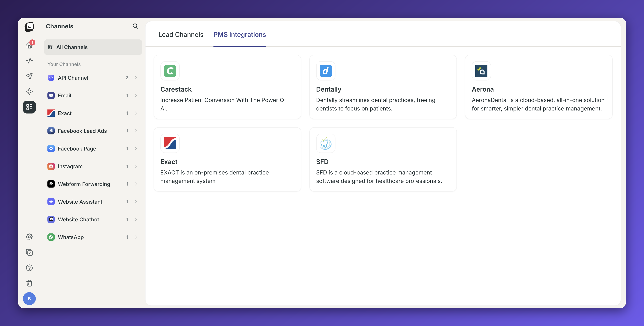The height and width of the screenshot is (326, 644).
Task: Select the PMS Integrations tab
Action: (240, 35)
